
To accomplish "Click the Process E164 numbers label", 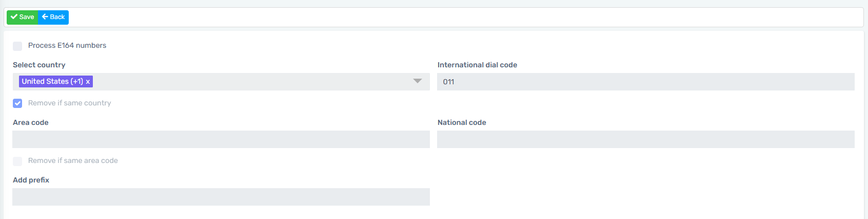I will (67, 45).
